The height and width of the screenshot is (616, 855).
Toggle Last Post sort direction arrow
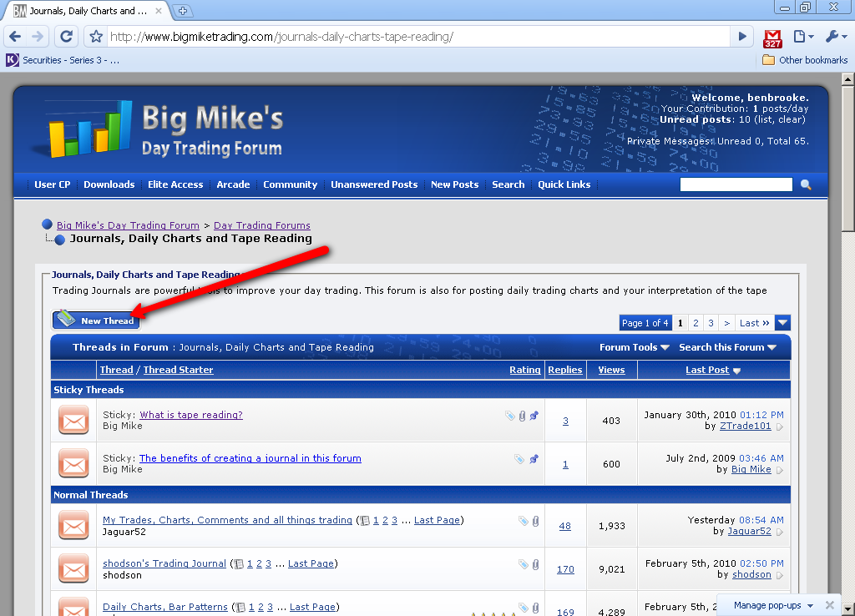click(737, 371)
